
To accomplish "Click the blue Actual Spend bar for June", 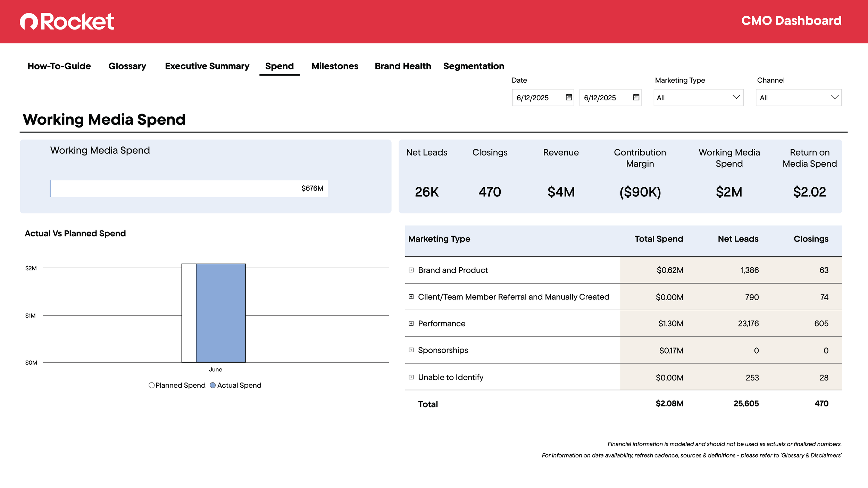I will [x=221, y=313].
